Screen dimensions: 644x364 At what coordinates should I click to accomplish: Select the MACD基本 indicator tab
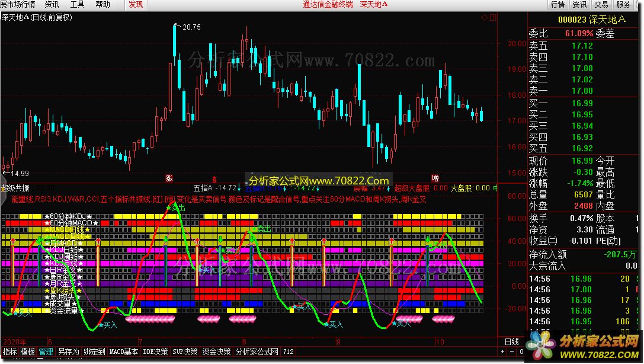pyautogui.click(x=124, y=352)
